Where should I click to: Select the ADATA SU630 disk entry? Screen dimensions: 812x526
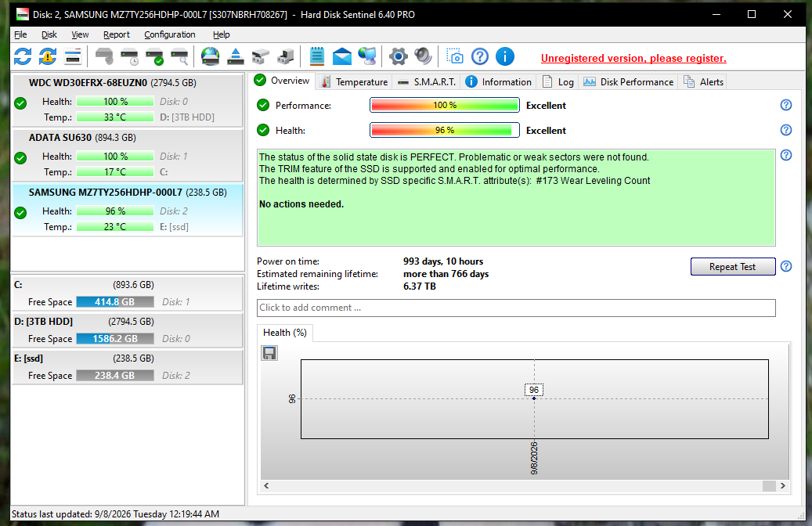tap(128, 155)
